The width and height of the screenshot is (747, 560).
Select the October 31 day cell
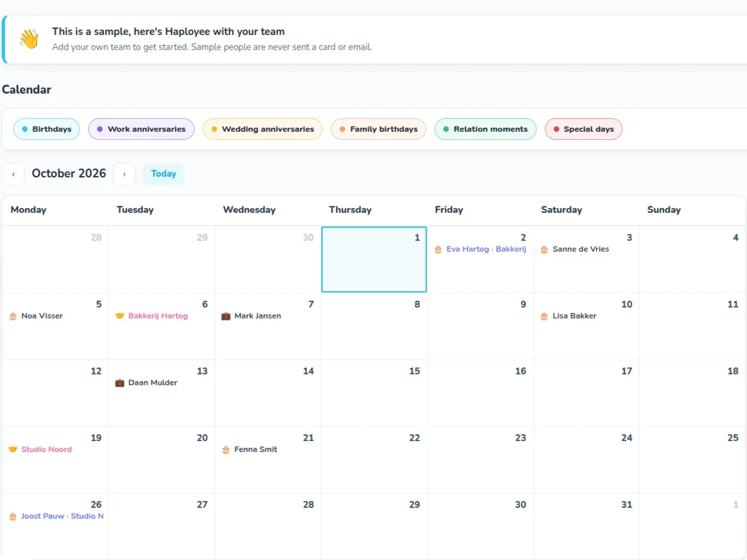pyautogui.click(x=587, y=527)
